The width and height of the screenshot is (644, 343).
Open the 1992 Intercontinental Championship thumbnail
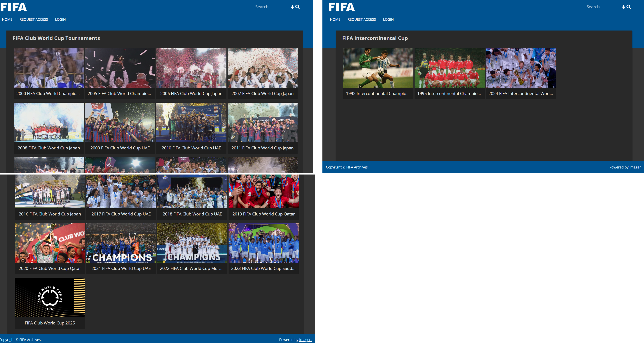point(378,68)
